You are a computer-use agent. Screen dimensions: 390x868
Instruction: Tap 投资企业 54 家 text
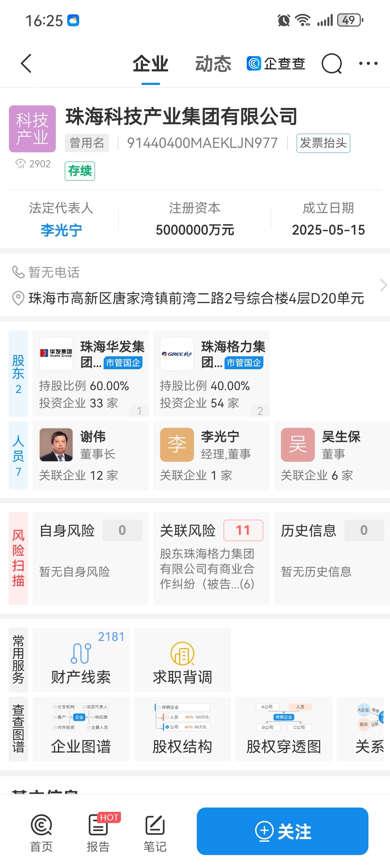coord(199,403)
